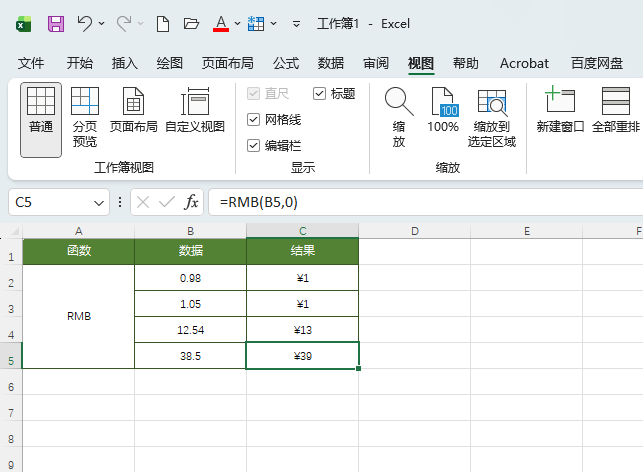Expand the font color dropdown arrow
The image size is (643, 472).
(237, 24)
